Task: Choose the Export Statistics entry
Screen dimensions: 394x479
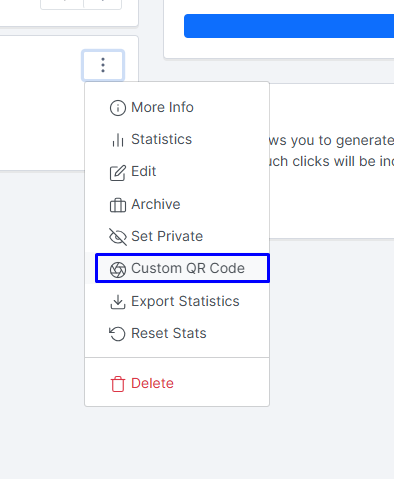Action: 177,301
